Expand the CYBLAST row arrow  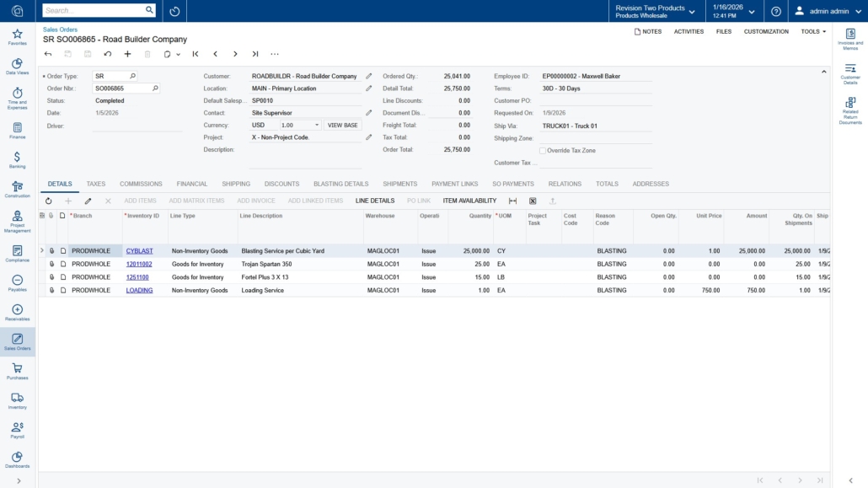(42, 251)
